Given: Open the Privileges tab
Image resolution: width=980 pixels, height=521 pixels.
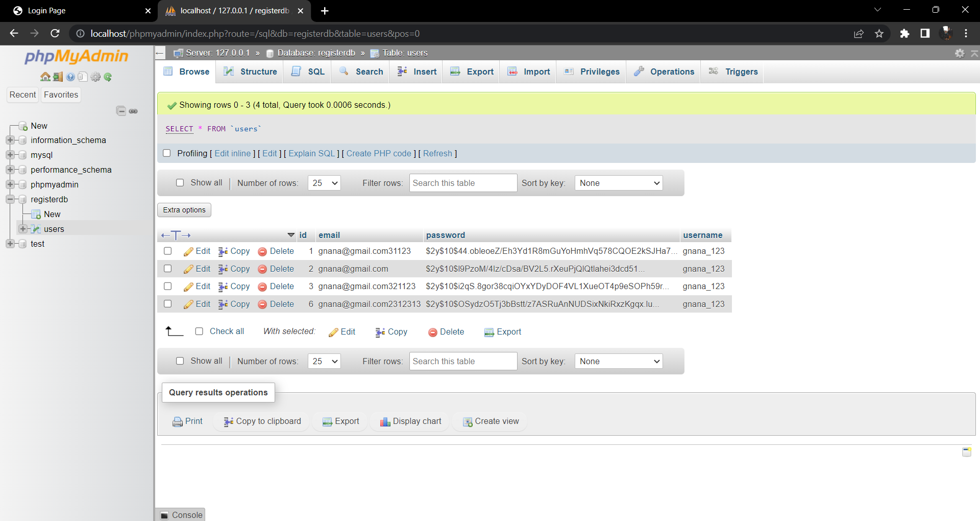Looking at the screenshot, I should click(x=592, y=72).
